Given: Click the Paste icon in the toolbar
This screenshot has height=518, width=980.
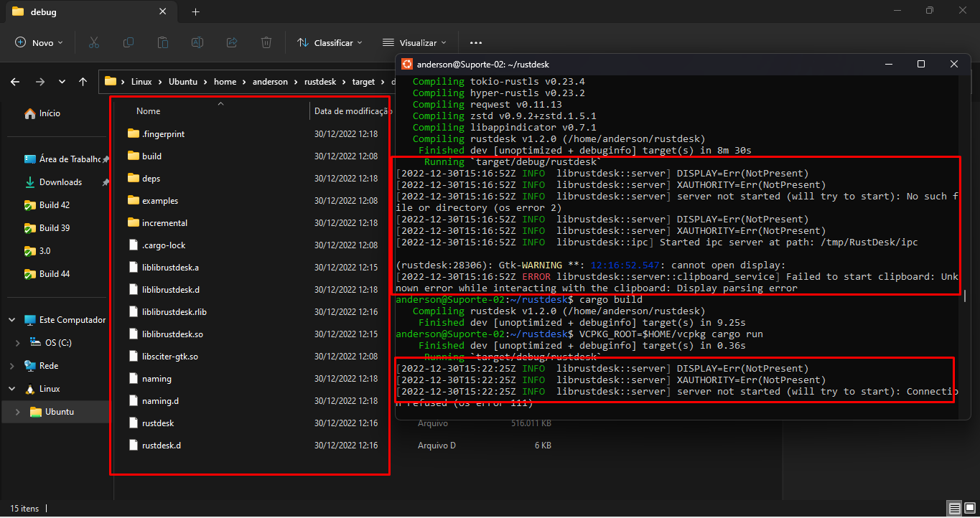Looking at the screenshot, I should [162, 42].
